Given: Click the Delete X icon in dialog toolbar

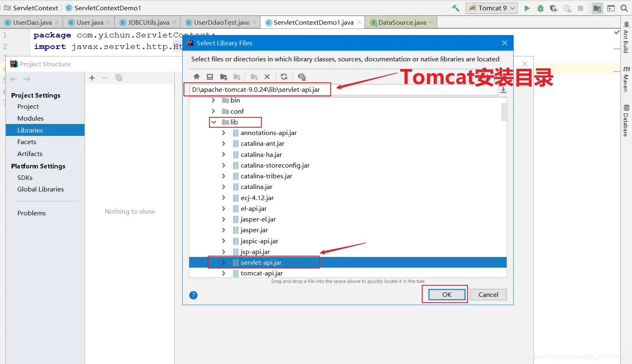Looking at the screenshot, I should pyautogui.click(x=267, y=77).
